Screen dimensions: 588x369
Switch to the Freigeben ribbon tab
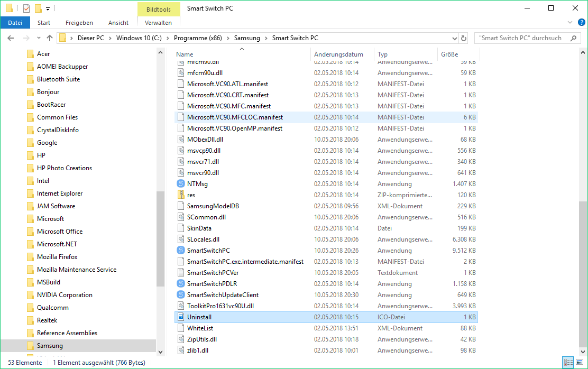click(79, 23)
